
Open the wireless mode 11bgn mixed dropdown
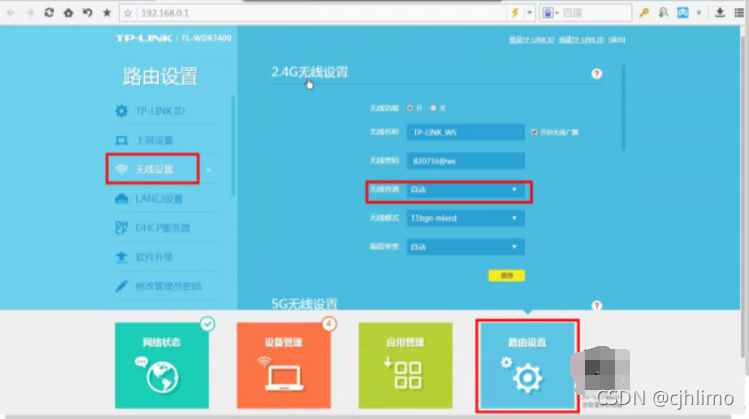(465, 218)
